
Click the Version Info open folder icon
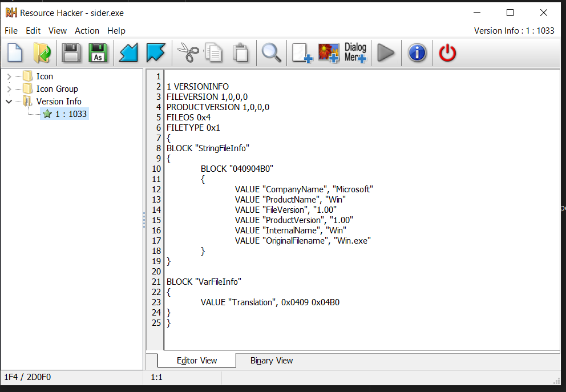click(x=28, y=101)
